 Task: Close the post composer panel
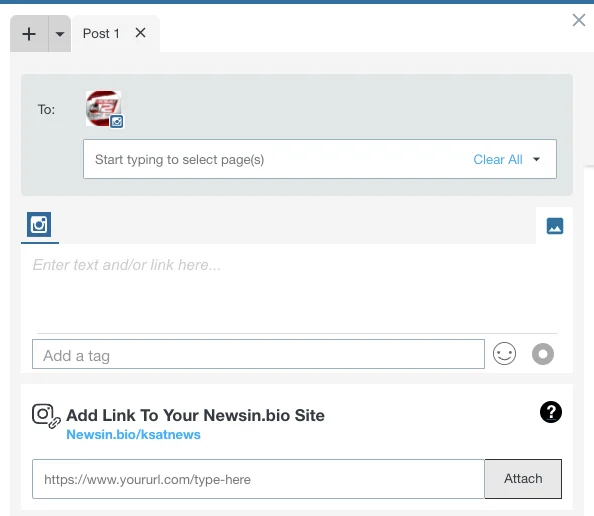578,20
